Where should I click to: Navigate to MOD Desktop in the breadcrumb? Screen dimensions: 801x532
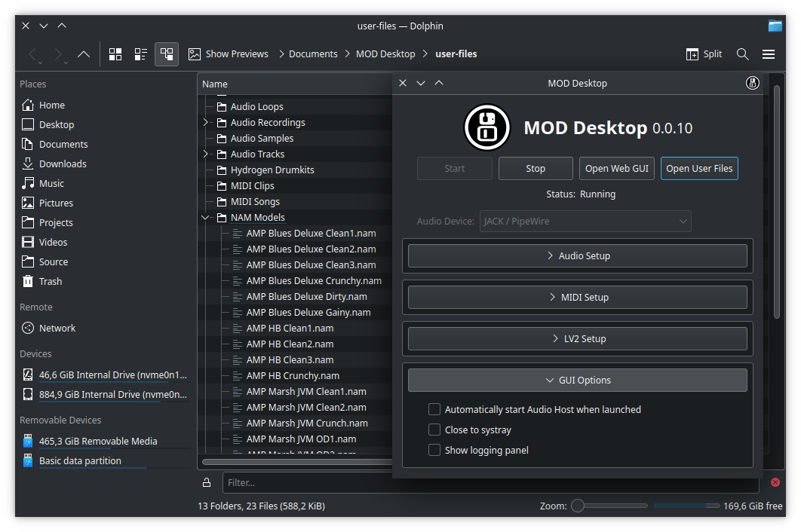point(385,54)
